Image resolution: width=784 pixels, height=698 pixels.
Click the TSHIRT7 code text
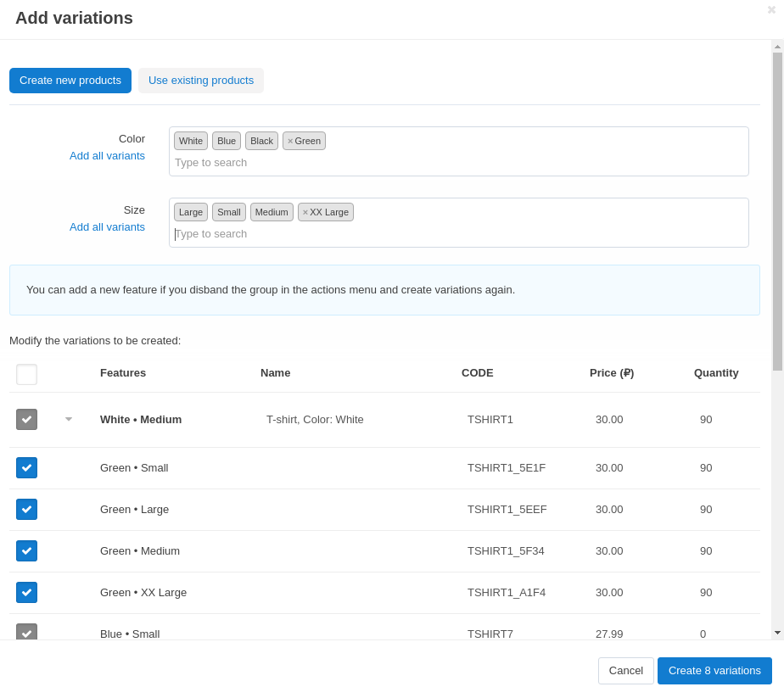click(x=490, y=634)
